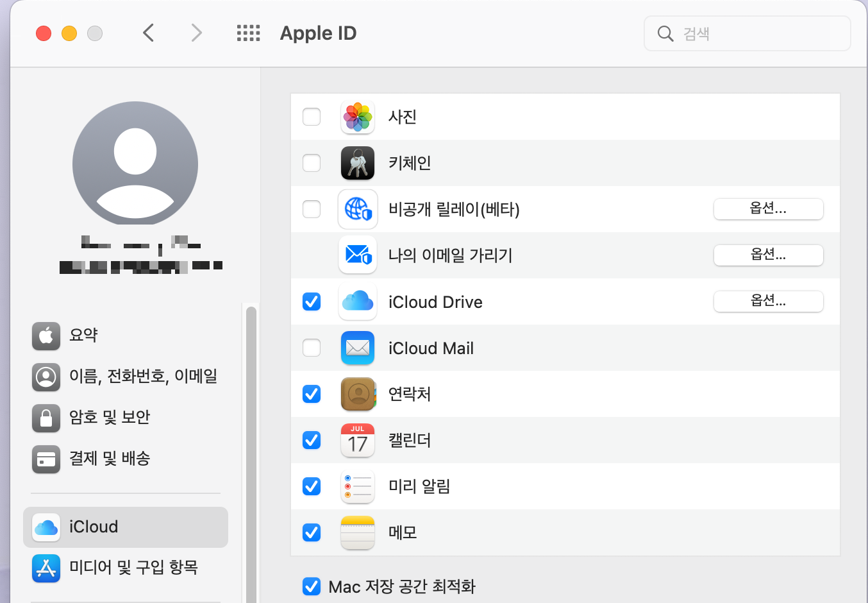Click the Apple ID window title

[x=318, y=33]
